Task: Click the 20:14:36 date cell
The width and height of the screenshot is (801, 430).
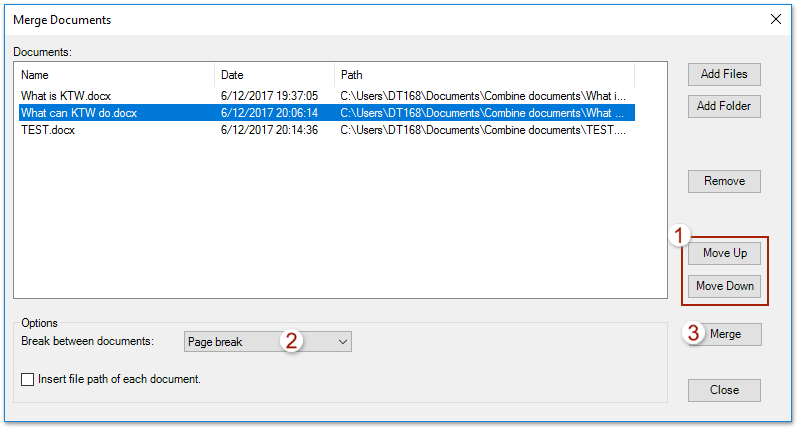Action: click(270, 130)
